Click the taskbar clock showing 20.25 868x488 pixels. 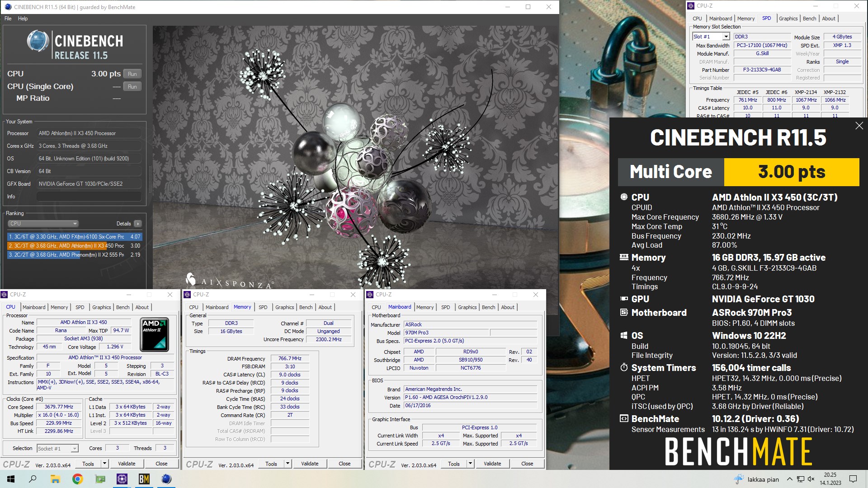830,479
